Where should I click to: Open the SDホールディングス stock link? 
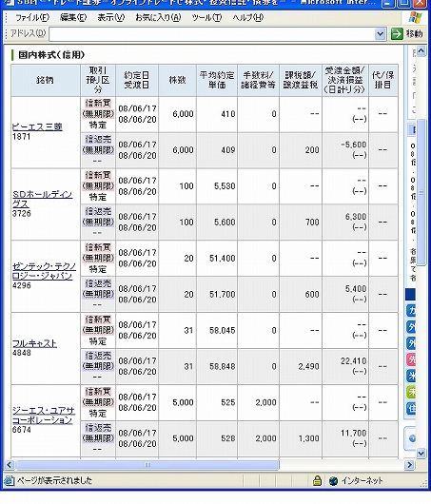click(x=42, y=199)
